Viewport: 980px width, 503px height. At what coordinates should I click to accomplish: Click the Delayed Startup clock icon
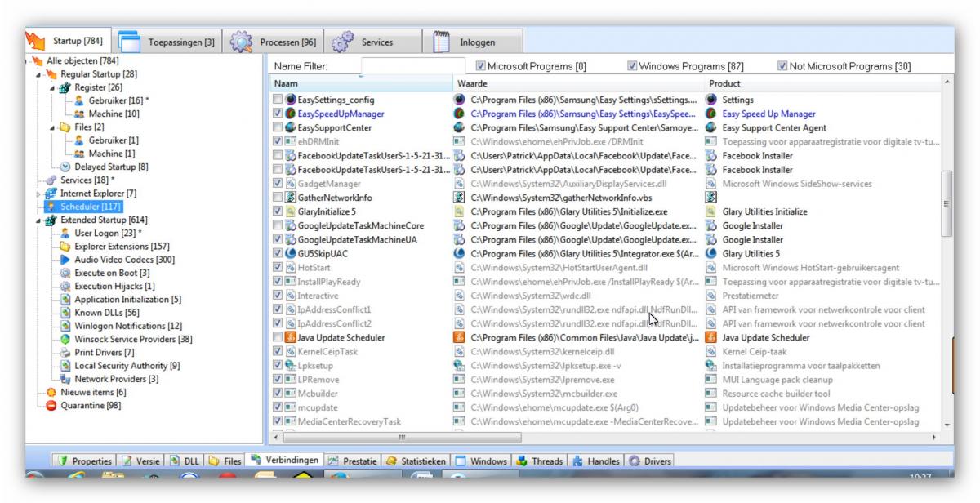(x=66, y=167)
